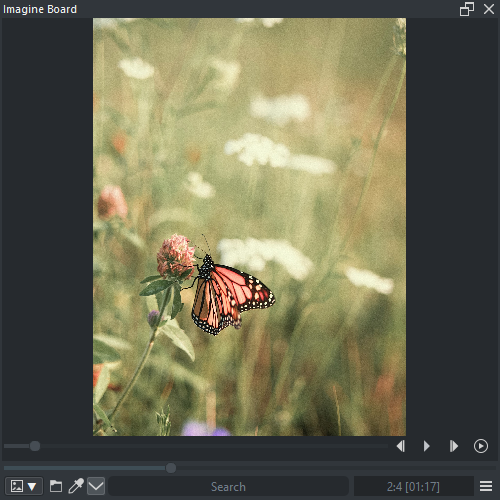Click into the Search field

click(228, 487)
